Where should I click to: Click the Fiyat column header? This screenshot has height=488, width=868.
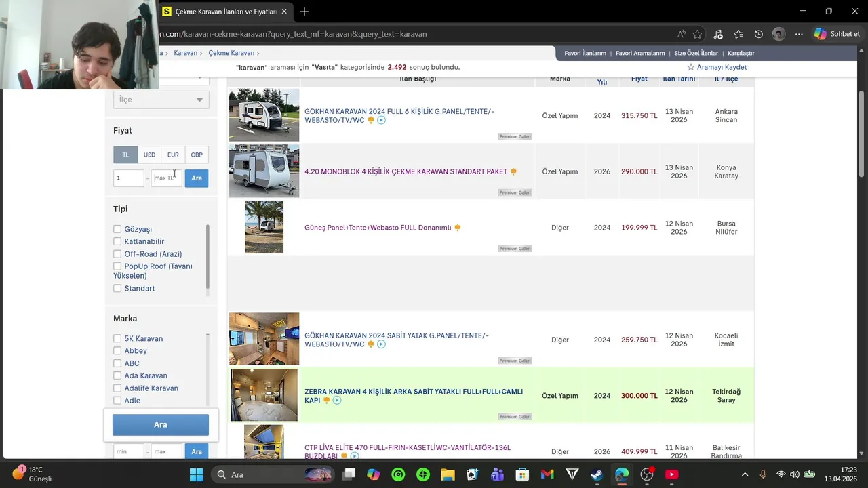(639, 79)
